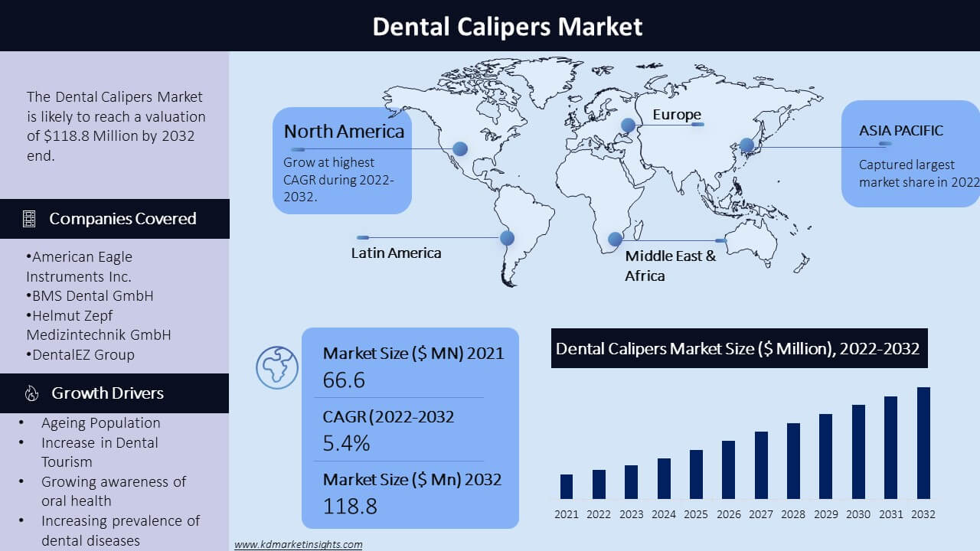980x551 pixels.
Task: Click the 2032 bar in chart
Action: [x=923, y=443]
